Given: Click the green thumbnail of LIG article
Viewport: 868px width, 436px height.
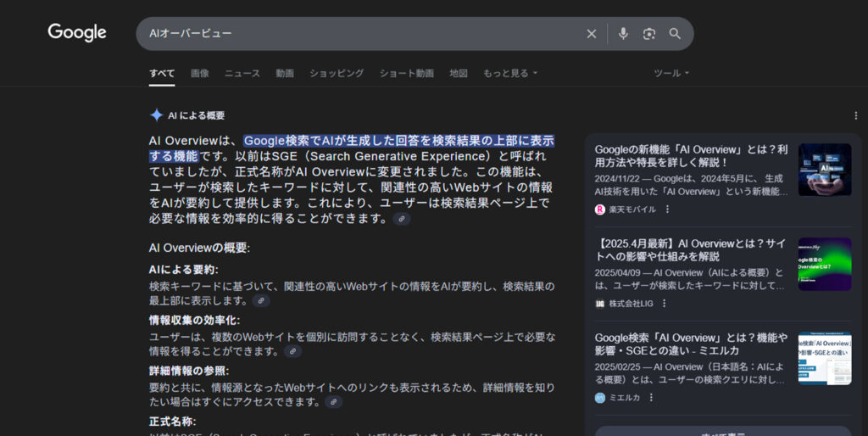Looking at the screenshot, I should coord(825,265).
